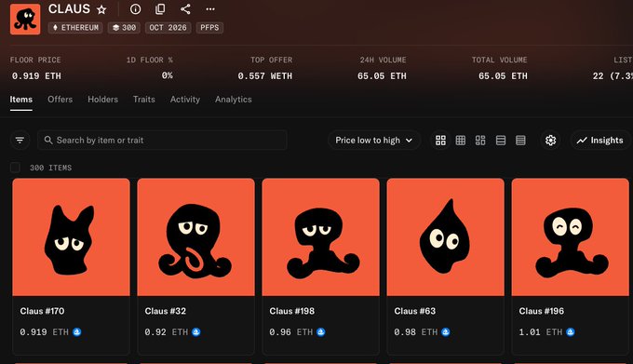Click the 24H volume value 65.05 ETH
Image resolution: width=633 pixels, height=364 pixels.
pos(382,75)
